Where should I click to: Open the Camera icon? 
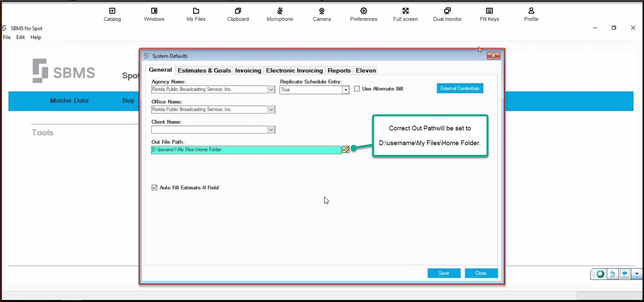322,11
